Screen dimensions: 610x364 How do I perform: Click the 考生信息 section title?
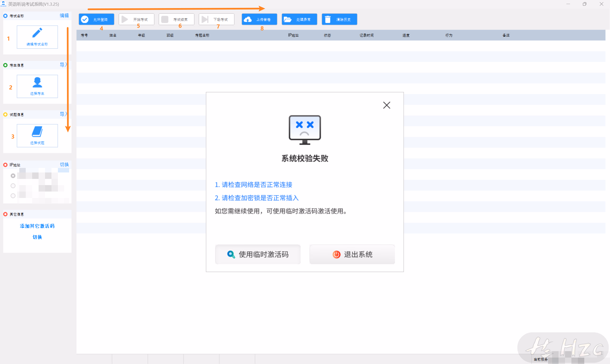[x=17, y=65]
